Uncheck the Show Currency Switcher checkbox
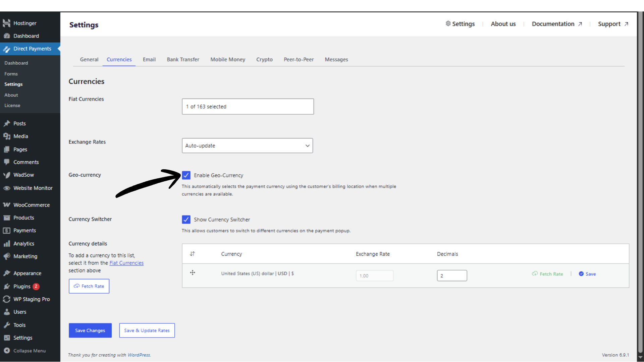The width and height of the screenshot is (644, 362). [186, 220]
